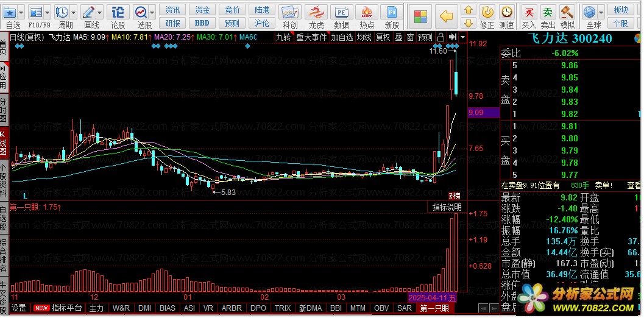The image size is (644, 318).
Task: Open the chart toolbar dropdown triangle
Action: click(463, 37)
